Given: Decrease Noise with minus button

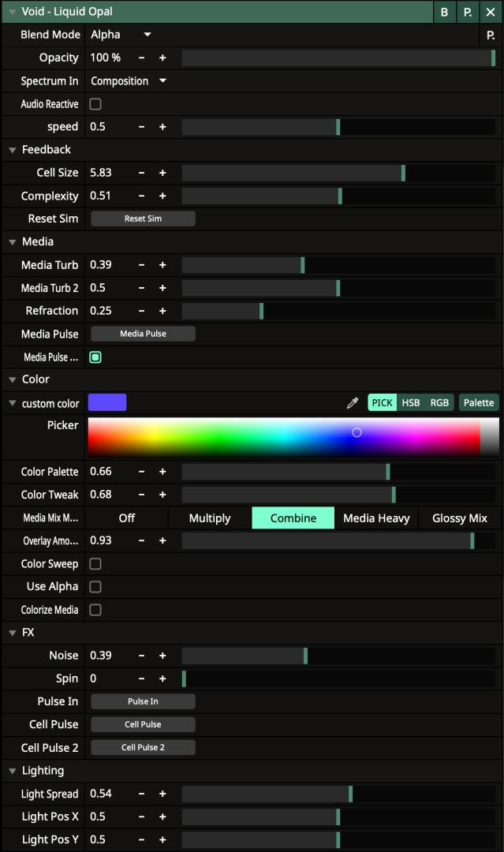Looking at the screenshot, I should click(142, 656).
